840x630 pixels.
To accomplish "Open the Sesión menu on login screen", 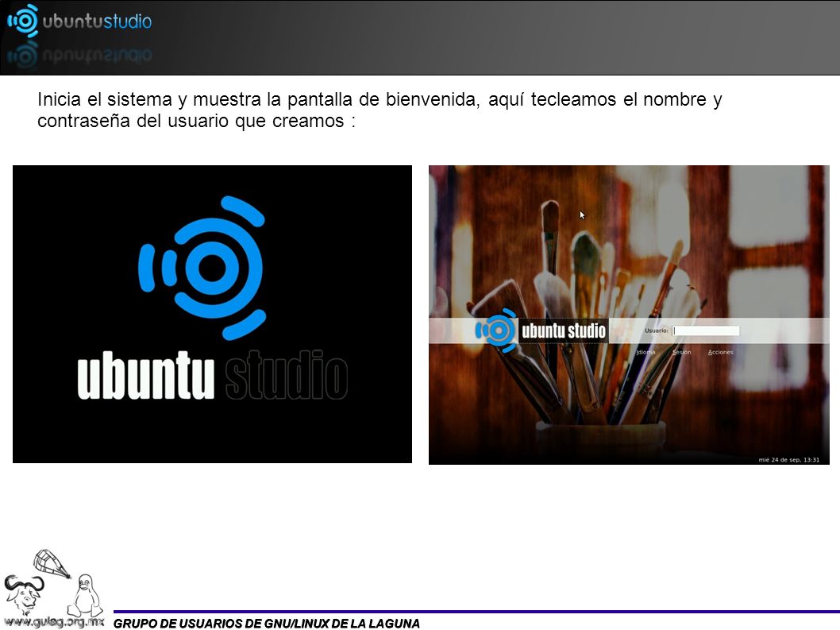I will click(682, 352).
